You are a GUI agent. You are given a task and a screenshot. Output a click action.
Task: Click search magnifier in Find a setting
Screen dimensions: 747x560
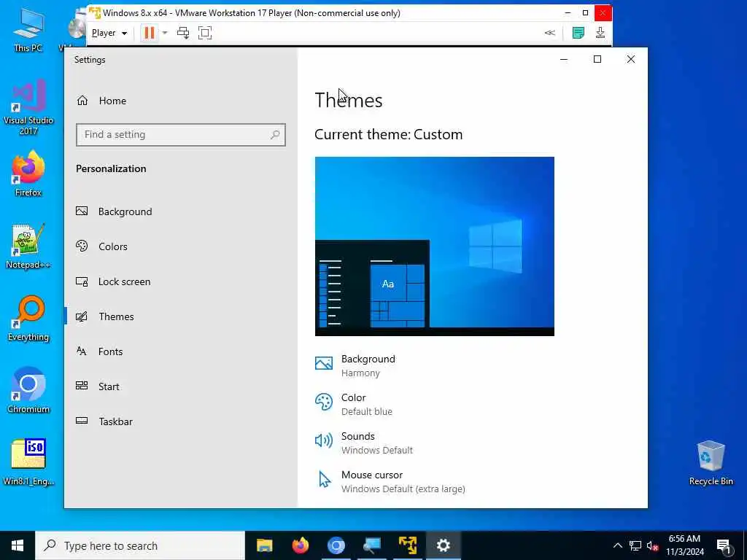tap(275, 135)
